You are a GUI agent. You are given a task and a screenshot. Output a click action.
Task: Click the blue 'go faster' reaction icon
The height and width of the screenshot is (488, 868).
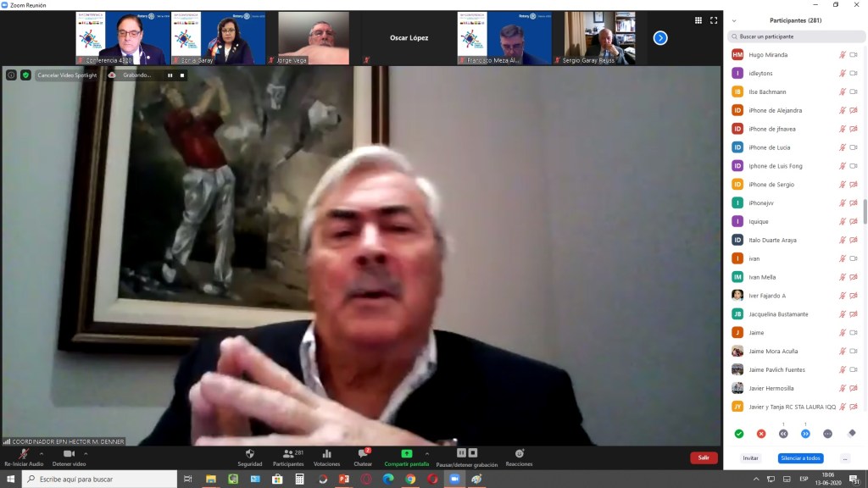tap(805, 434)
